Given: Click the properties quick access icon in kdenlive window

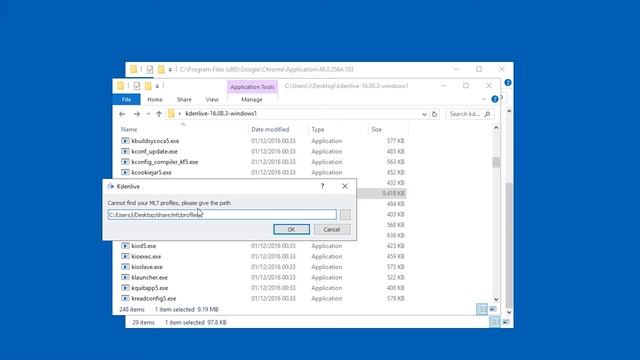Looking at the screenshot, I should click(137, 86).
